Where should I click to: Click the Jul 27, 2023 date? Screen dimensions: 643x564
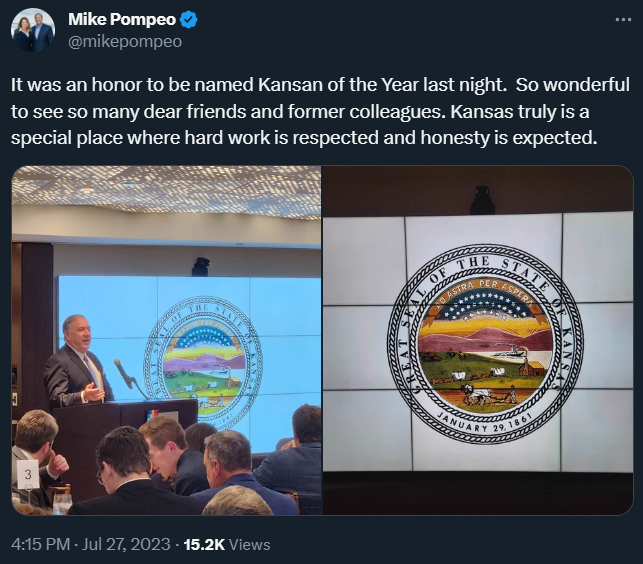coord(126,544)
